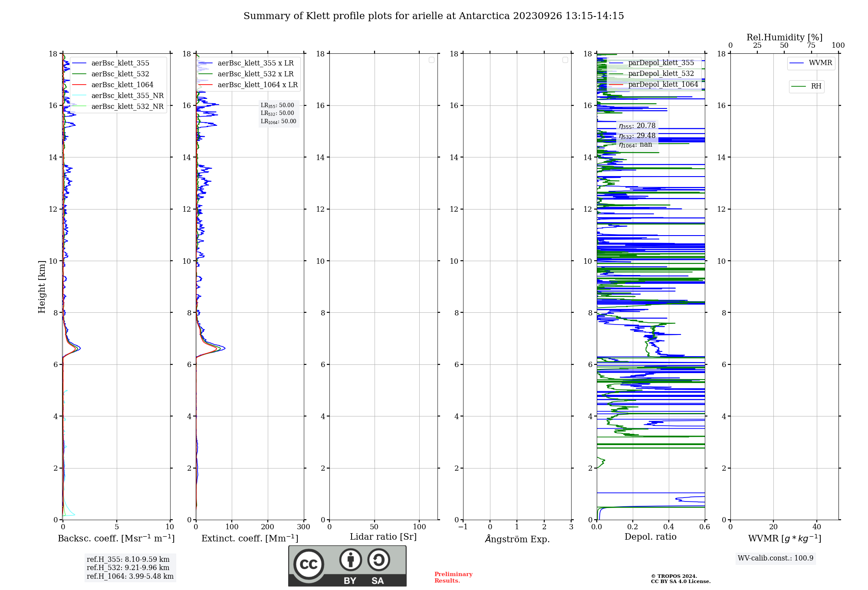The image size is (868, 590).
Task: Click the Lidar ratio [Sr] axis label
Action: [383, 537]
